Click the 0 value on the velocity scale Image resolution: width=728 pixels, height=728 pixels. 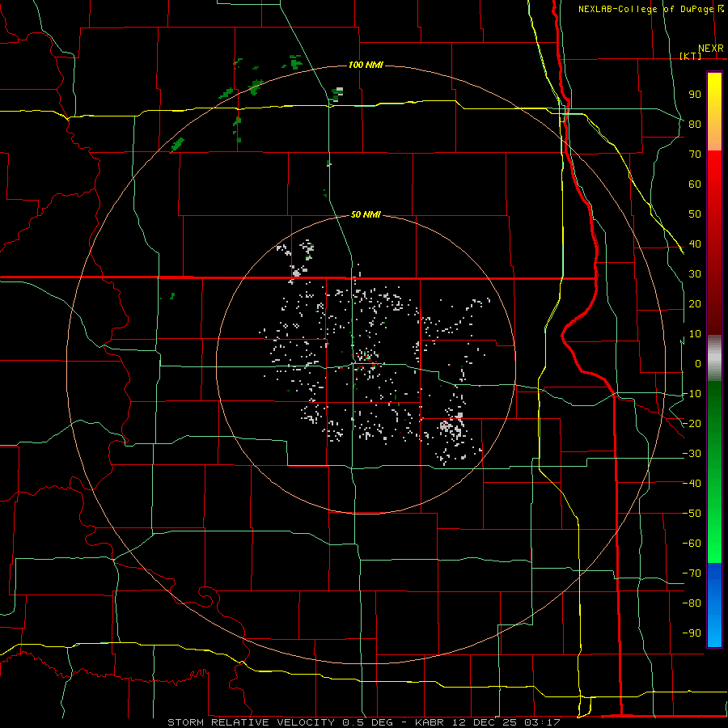[x=698, y=363]
